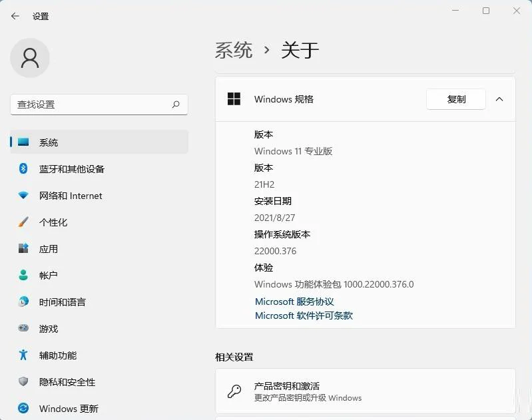Click the 应用 apps icon
This screenshot has width=532, height=420.
coord(23,249)
